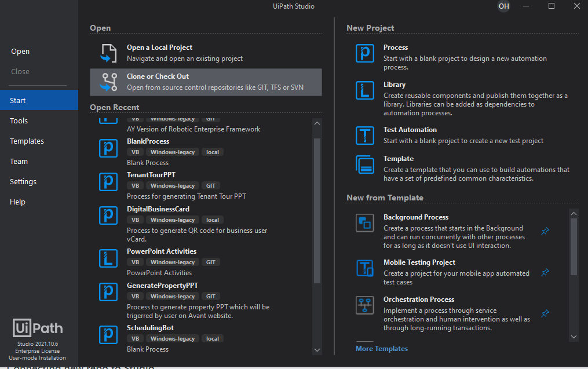
Task: Click the Mobile Testing Project template icon
Action: point(365,268)
